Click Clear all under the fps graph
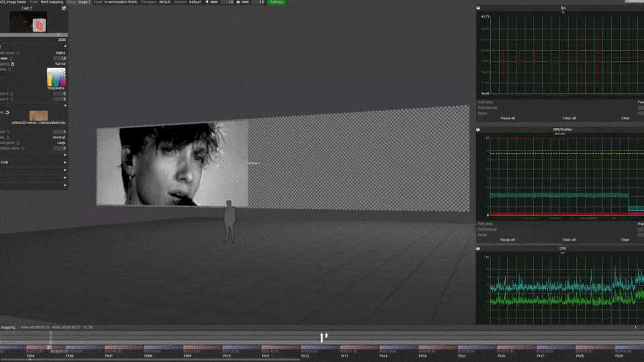 [569, 118]
